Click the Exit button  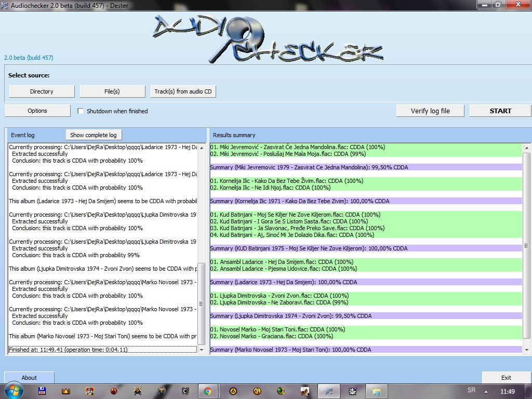coord(506,378)
